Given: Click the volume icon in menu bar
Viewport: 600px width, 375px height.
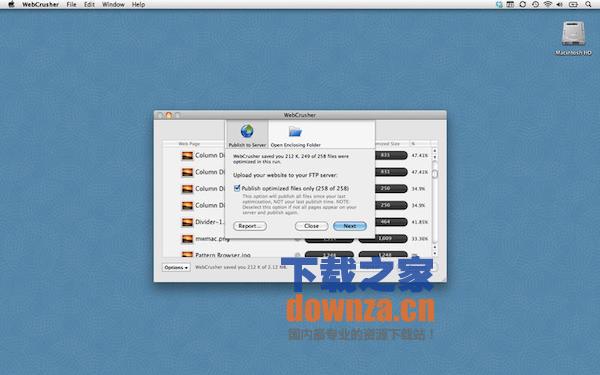Looking at the screenshot, I should 559,5.
